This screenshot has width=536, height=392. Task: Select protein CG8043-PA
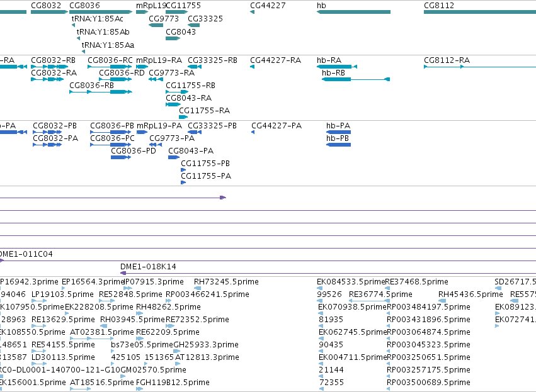[x=174, y=157]
